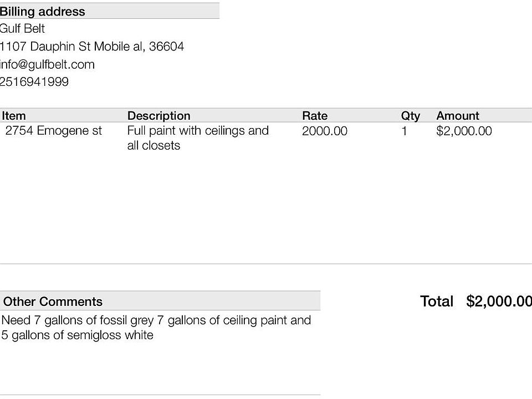This screenshot has height=399, width=532.
Task: Click the Description column header
Action: (159, 116)
